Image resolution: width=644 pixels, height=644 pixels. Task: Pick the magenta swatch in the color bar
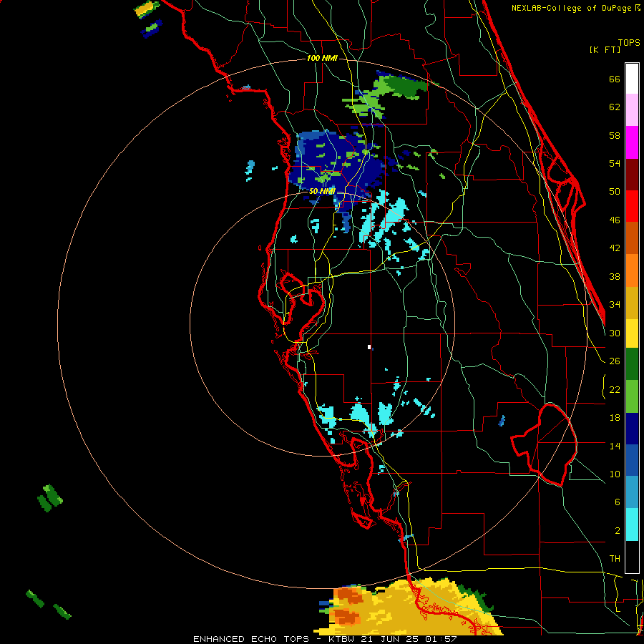pos(632,142)
